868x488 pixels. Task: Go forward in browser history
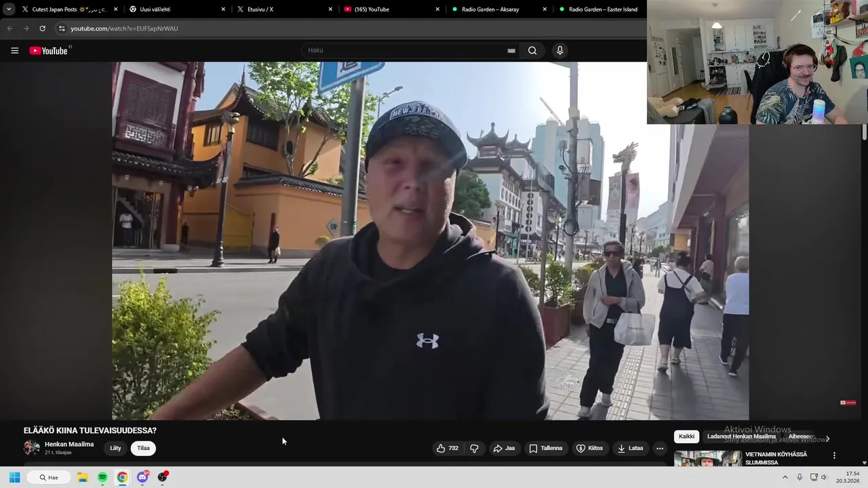pos(26,28)
